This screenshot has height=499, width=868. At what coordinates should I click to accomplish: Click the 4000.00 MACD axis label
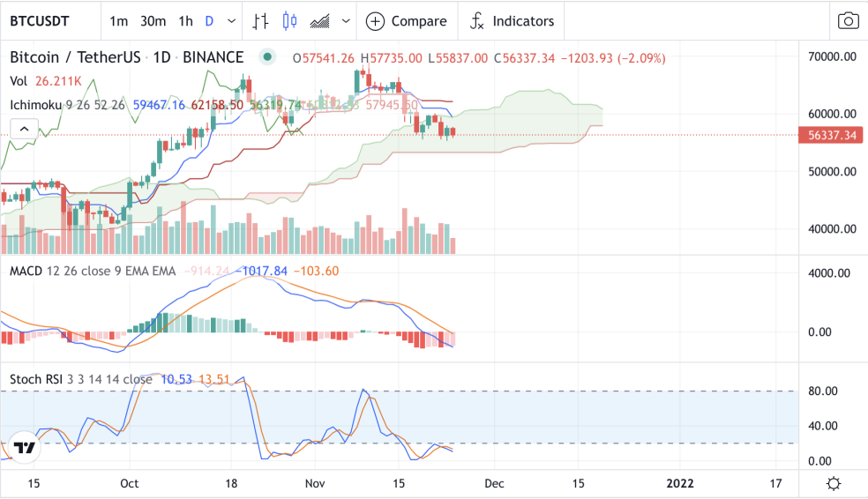(x=828, y=273)
